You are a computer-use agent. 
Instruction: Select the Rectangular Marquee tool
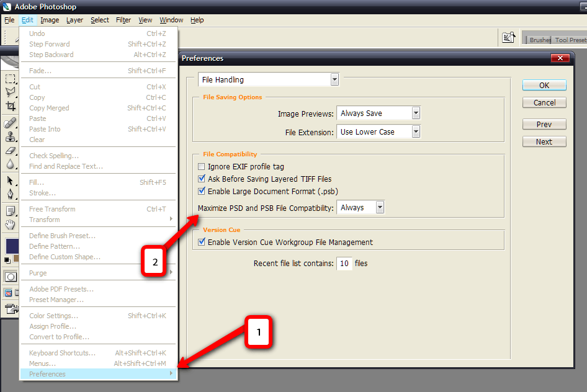coord(10,79)
